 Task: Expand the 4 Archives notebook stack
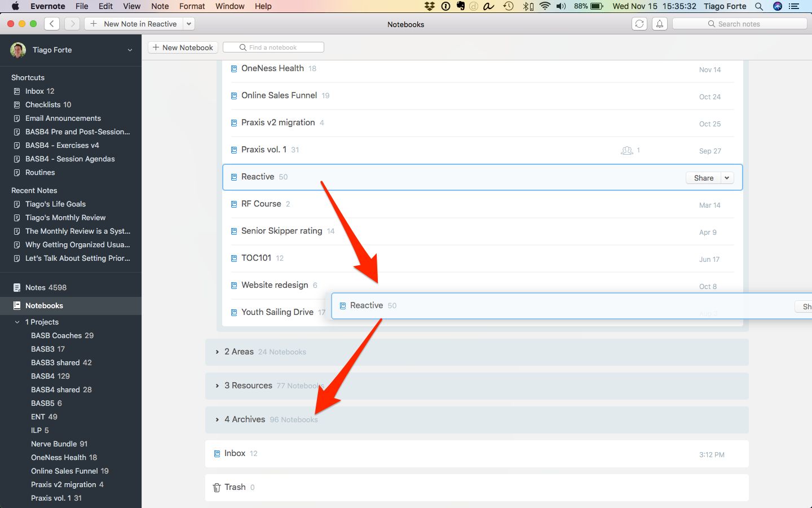[x=217, y=419]
